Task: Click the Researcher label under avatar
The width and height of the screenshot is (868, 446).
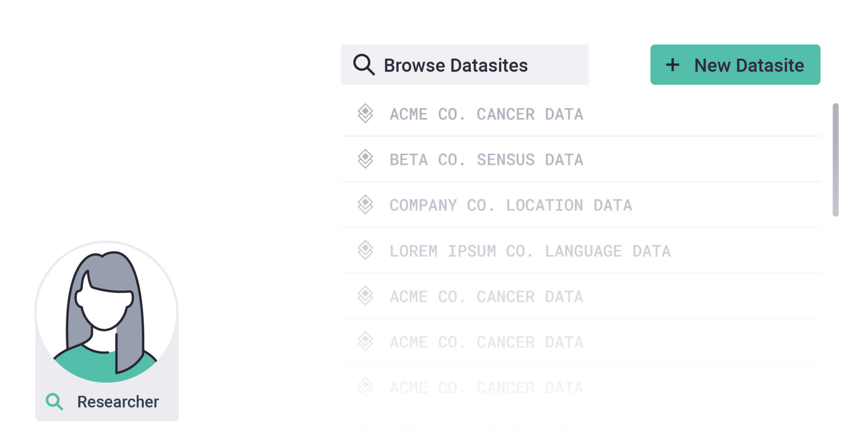Action: point(118,401)
